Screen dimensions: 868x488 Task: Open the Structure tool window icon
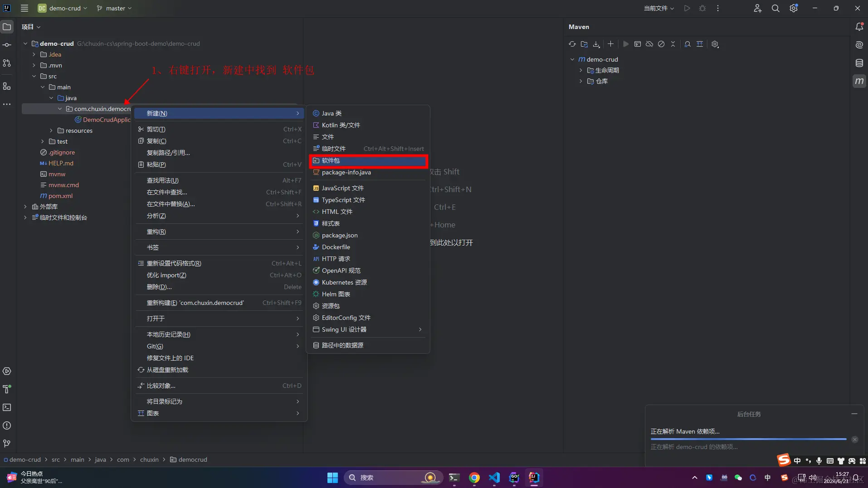(7, 86)
